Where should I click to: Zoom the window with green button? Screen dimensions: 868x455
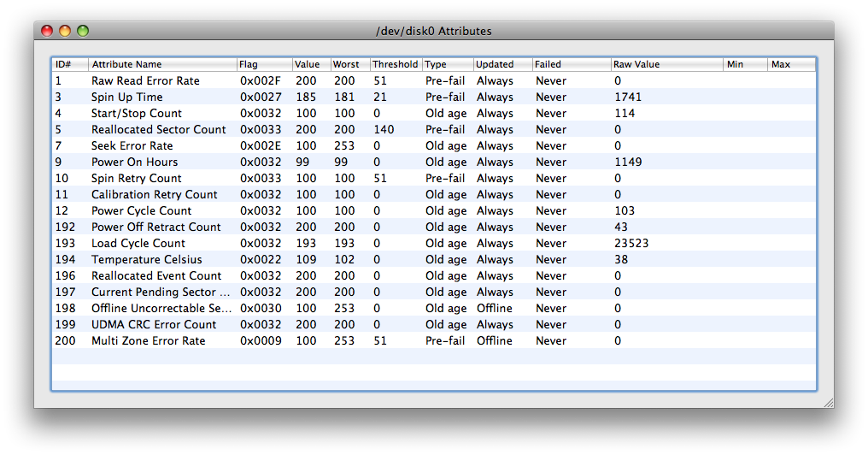pos(83,31)
